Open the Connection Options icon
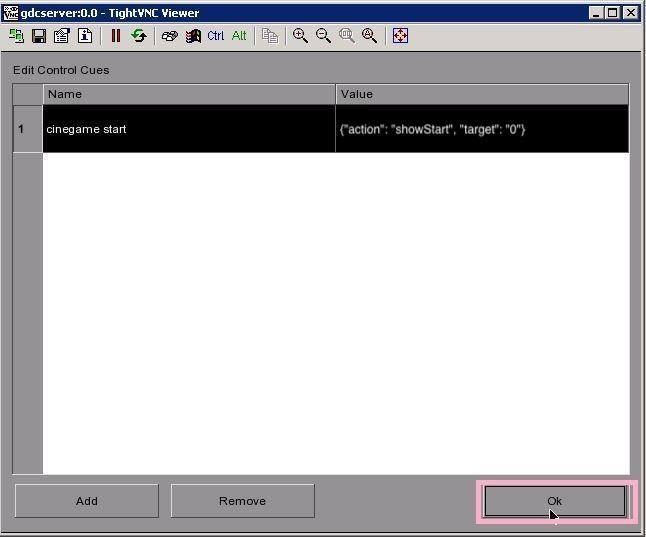 coord(62,36)
